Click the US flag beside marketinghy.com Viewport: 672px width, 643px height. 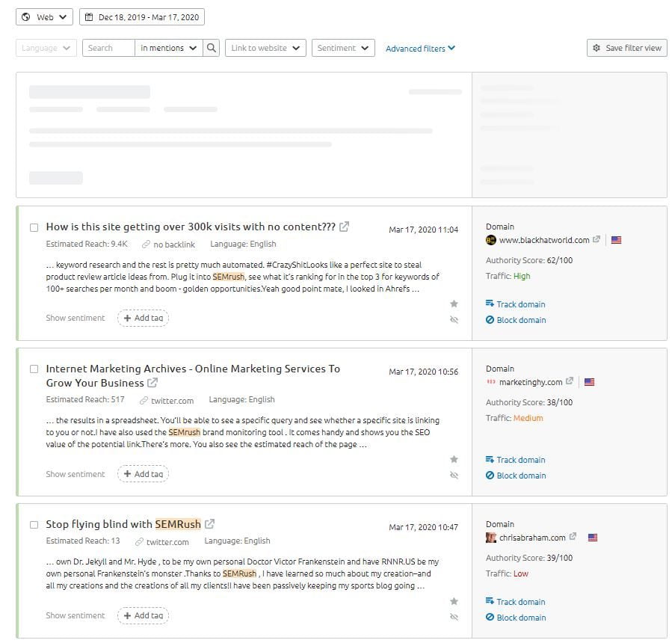pyautogui.click(x=589, y=382)
